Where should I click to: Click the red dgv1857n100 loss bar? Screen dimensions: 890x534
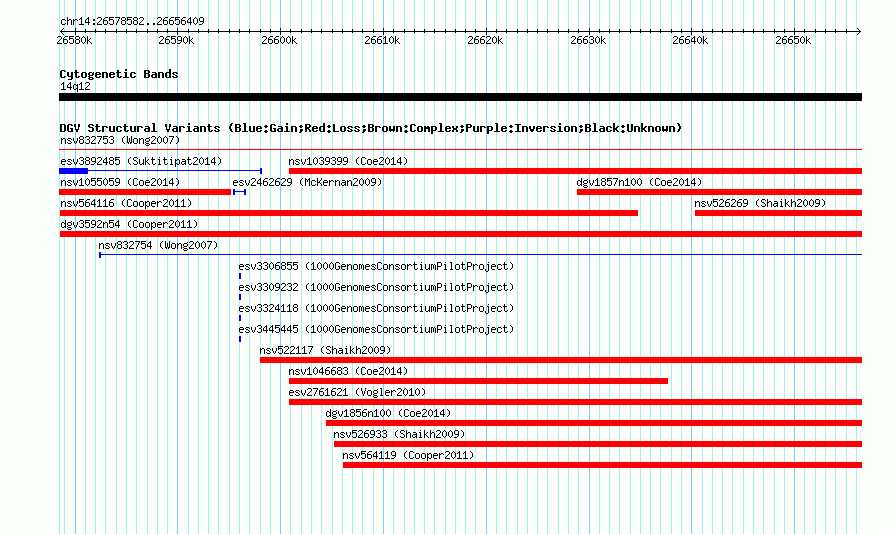coord(719,192)
